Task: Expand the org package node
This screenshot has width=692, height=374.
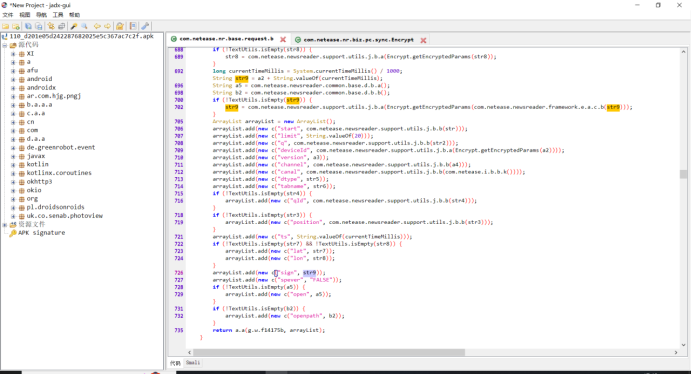Action: (x=13, y=199)
